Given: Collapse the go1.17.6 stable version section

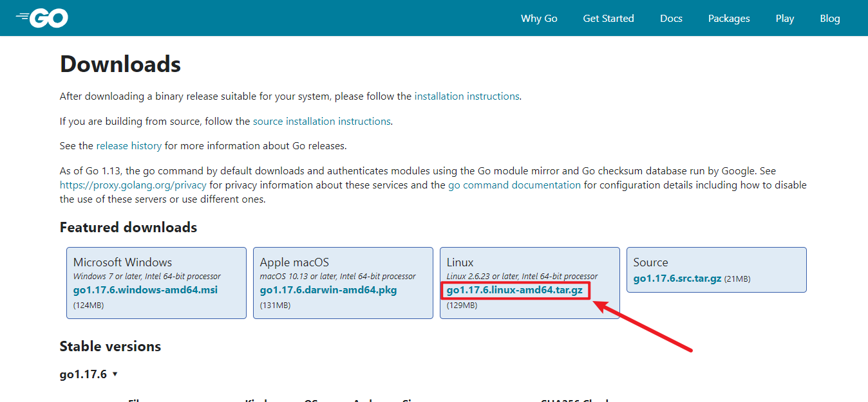Looking at the screenshot, I should pos(89,374).
